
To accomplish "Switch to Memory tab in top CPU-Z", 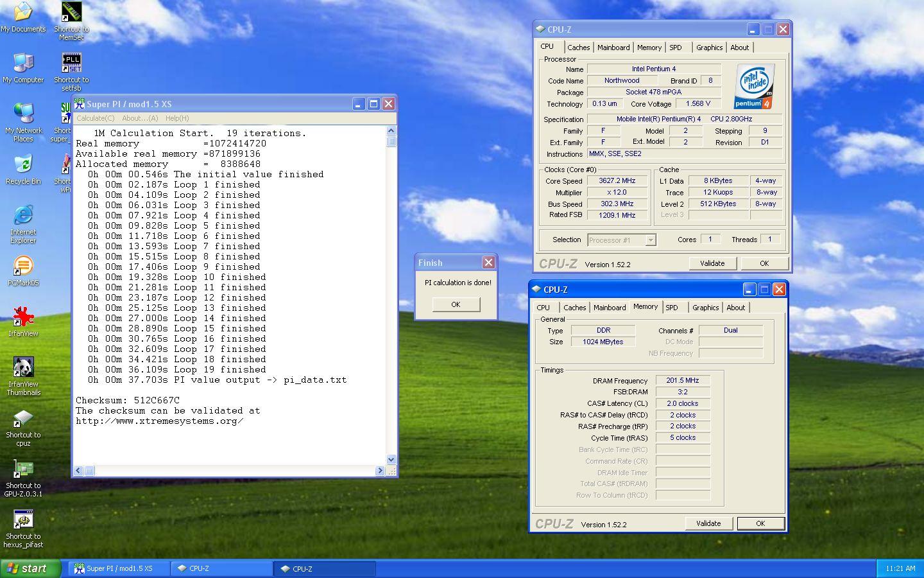I will point(649,48).
